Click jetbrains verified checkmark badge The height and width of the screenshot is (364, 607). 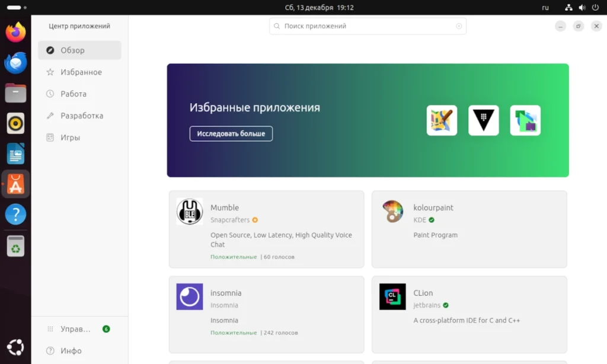[446, 305]
